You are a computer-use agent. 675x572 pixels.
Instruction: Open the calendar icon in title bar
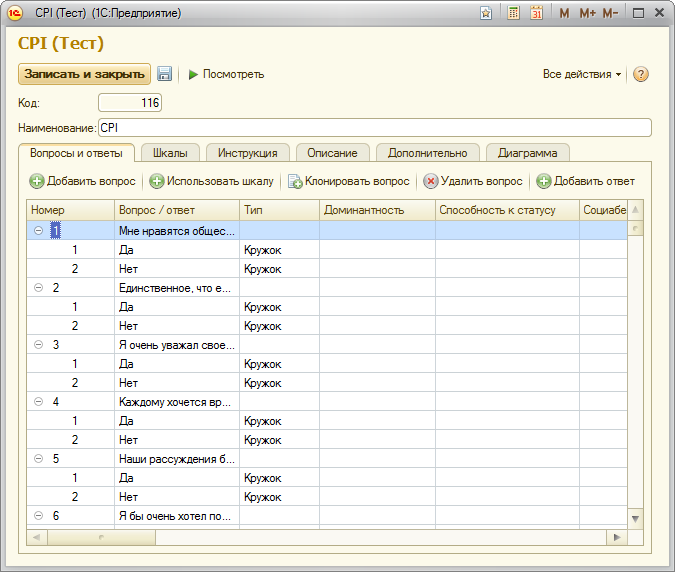pos(536,13)
